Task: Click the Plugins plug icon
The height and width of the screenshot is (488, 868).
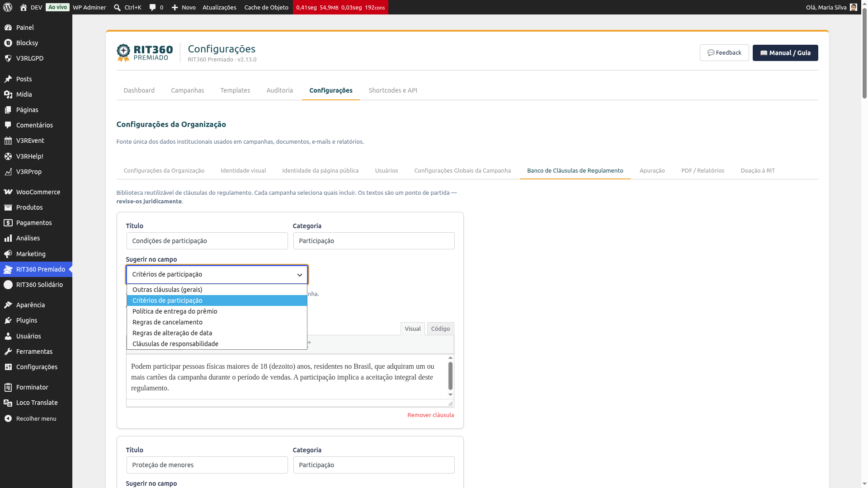Action: (8, 320)
